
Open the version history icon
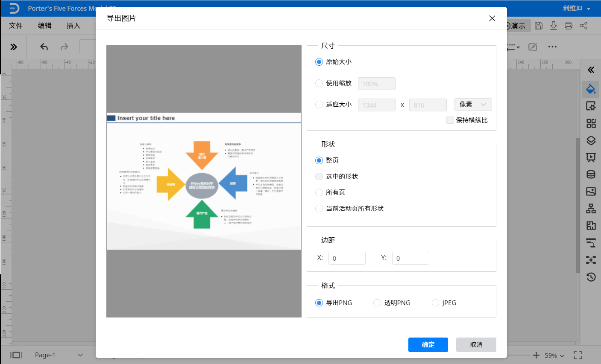[x=591, y=277]
